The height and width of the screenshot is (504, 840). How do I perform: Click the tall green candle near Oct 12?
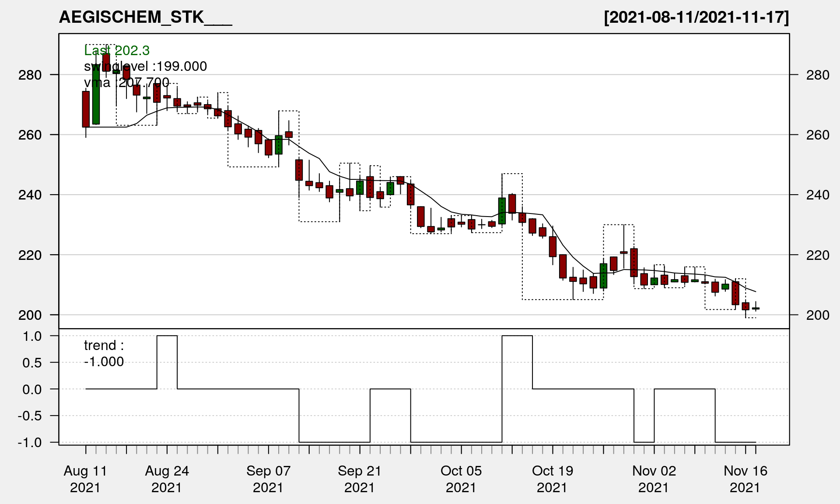502,211
